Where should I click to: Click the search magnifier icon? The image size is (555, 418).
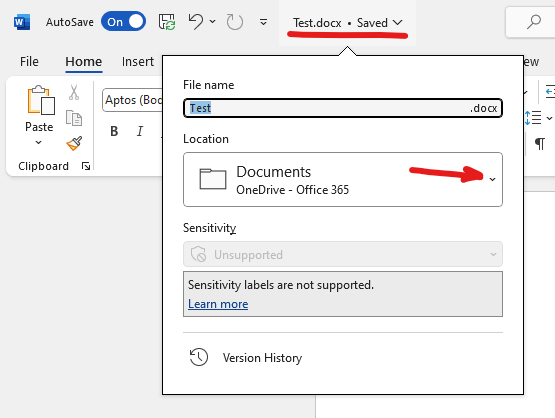pyautogui.click(x=533, y=22)
